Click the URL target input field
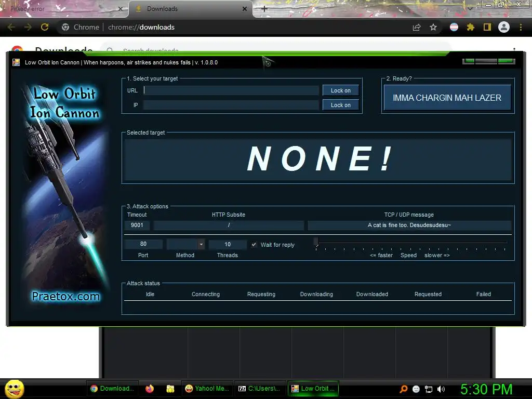This screenshot has width=532, height=399. coord(231,90)
